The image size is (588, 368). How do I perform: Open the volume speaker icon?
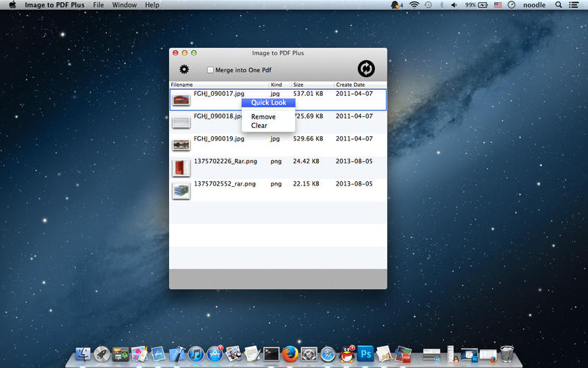coord(455,5)
